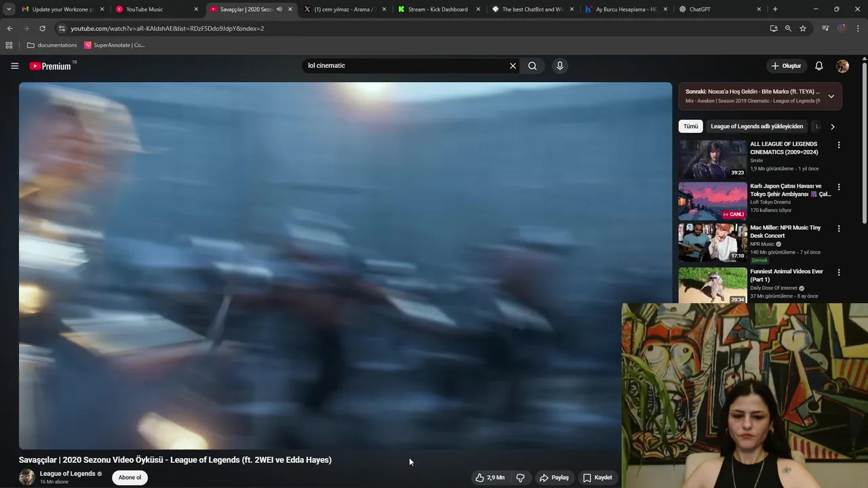The width and height of the screenshot is (868, 488).
Task: Share the video via Paylaş
Action: (554, 478)
